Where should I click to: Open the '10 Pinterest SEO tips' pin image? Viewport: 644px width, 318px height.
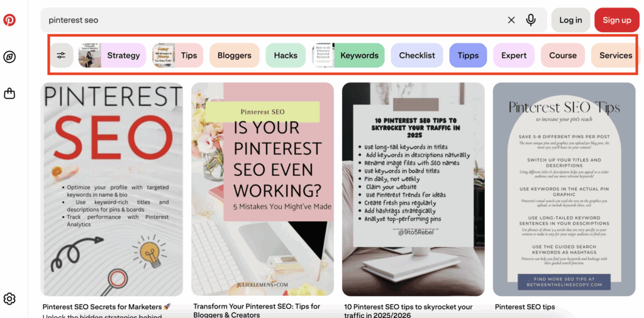click(413, 189)
